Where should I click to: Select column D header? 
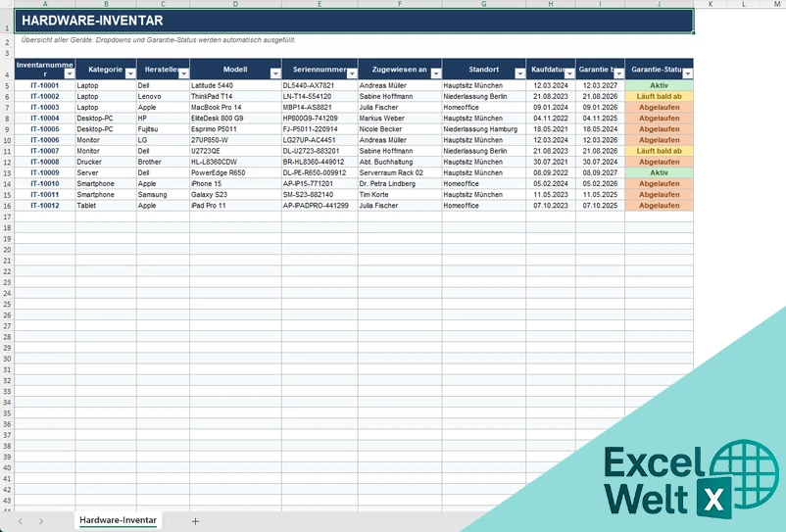point(235,4)
